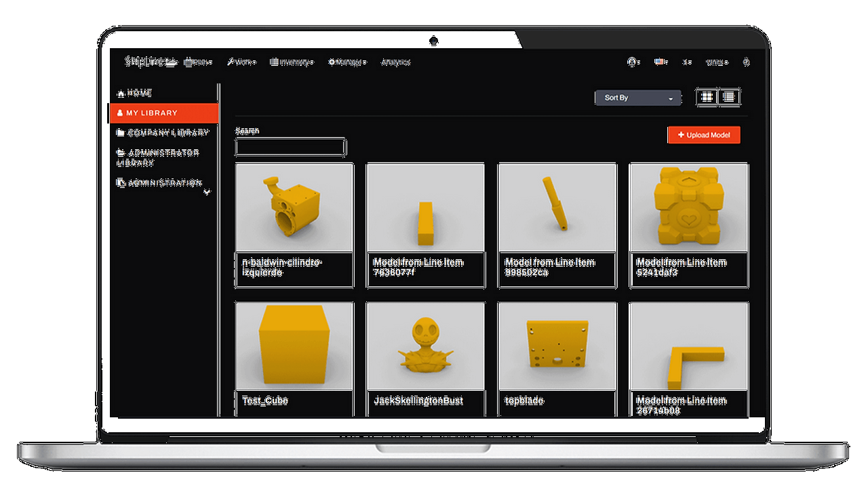Open the Company Library section
Image resolution: width=868 pixels, height=494 pixels.
tap(167, 133)
